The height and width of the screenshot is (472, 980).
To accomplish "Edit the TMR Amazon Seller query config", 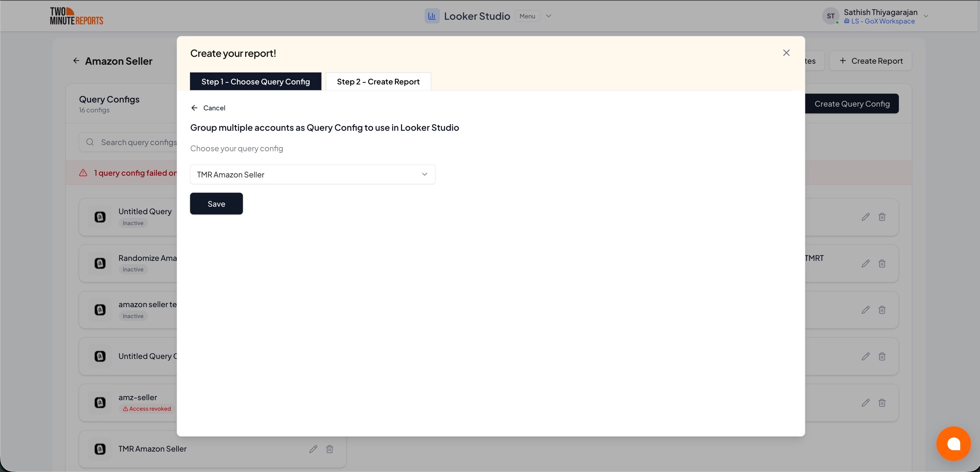I will pos(313,449).
